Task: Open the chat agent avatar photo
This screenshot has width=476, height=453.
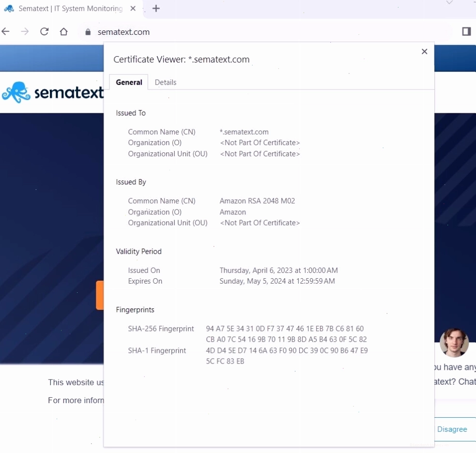Action: point(454,343)
